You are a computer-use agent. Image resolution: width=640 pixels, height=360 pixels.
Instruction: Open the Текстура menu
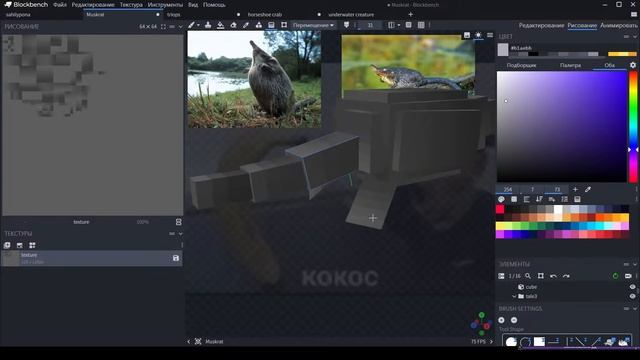131,4
